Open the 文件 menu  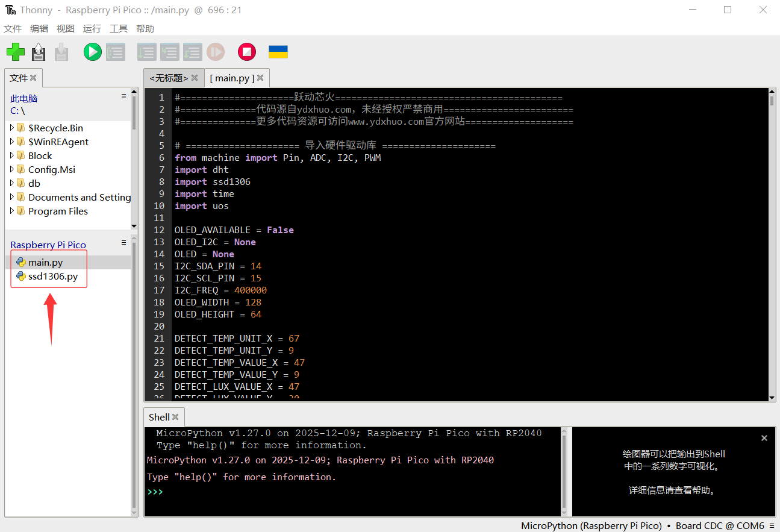pyautogui.click(x=13, y=28)
